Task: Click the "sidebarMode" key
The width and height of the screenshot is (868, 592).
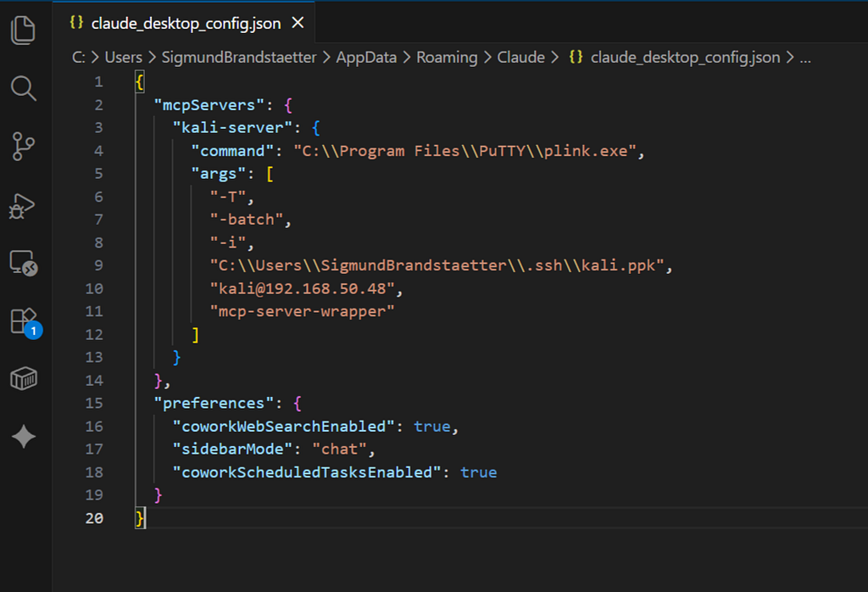Action: (232, 450)
